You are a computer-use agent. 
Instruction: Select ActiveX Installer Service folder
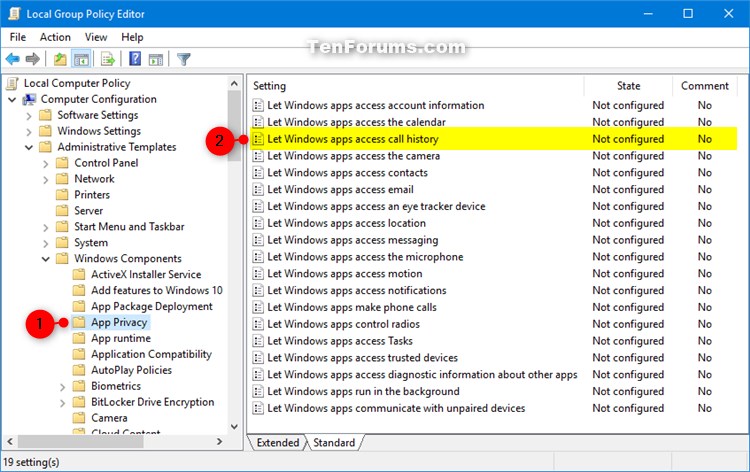tap(146, 274)
